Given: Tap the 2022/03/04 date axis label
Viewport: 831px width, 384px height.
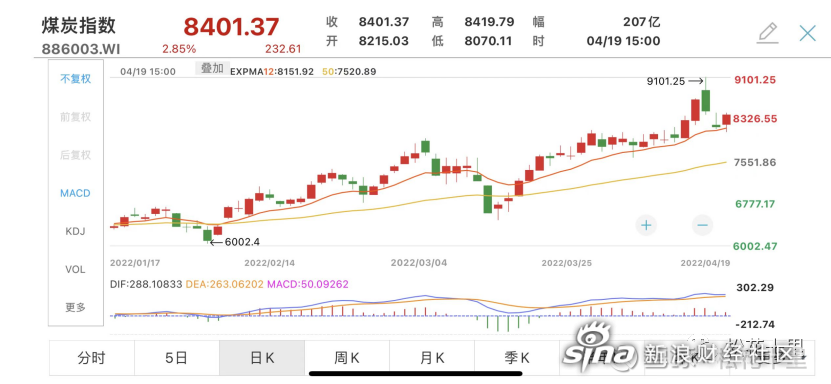Looking at the screenshot, I should [x=419, y=263].
